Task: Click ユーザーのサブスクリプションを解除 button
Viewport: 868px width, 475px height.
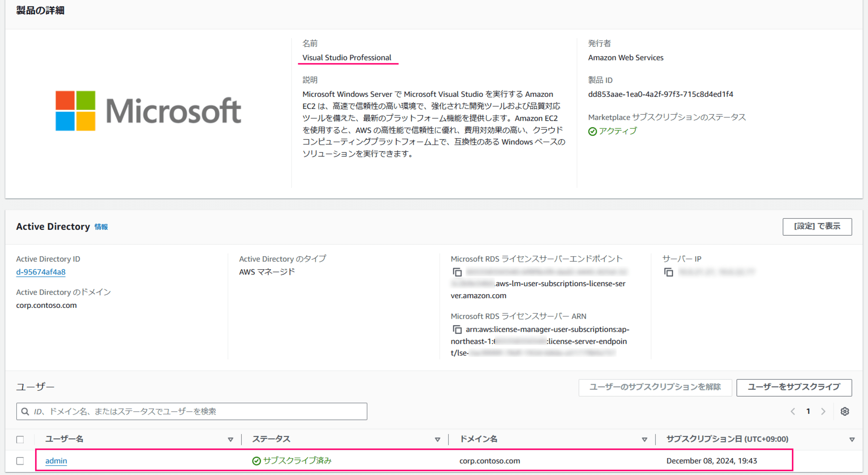Action: click(655, 387)
